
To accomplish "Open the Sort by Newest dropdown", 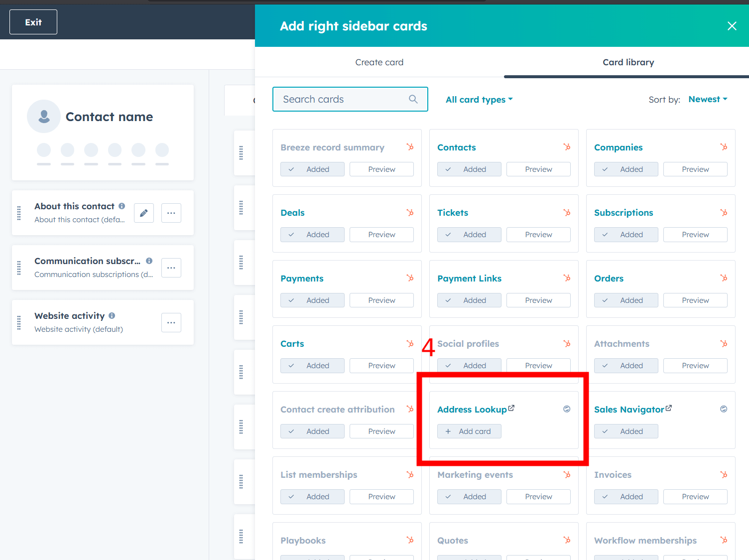I will 707,99.
